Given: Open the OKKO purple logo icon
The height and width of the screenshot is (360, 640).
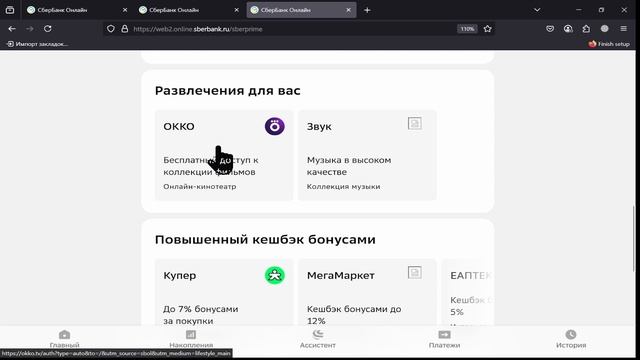Looking at the screenshot, I should tap(275, 126).
